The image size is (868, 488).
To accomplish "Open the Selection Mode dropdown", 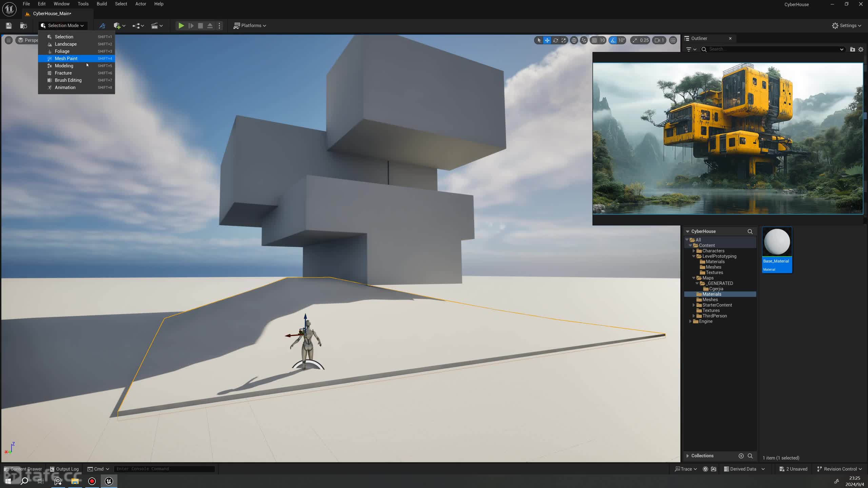I will pos(63,26).
